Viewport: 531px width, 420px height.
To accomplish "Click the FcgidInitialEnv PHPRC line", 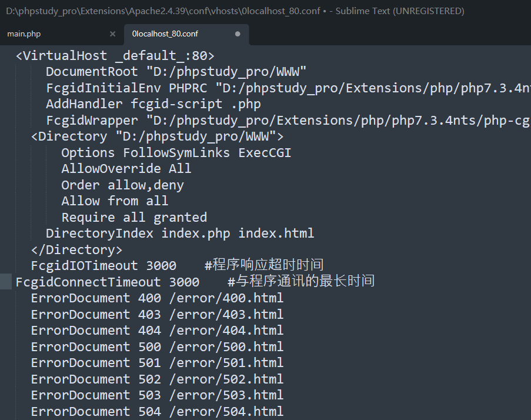I will tap(289, 88).
